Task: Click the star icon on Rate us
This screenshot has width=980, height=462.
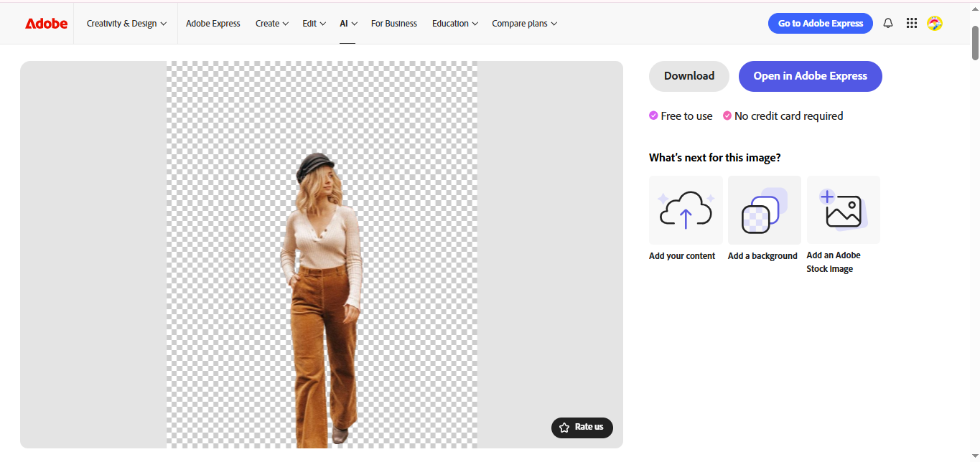Action: pos(566,428)
